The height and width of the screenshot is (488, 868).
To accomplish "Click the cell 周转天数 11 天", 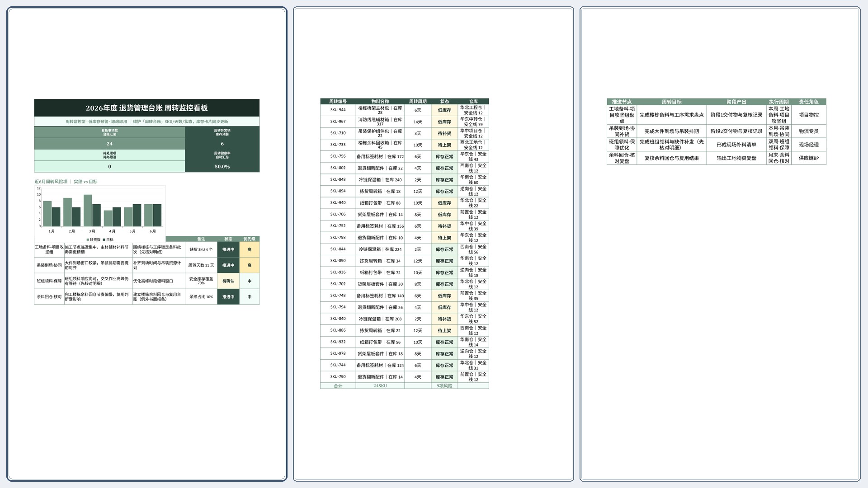I will click(x=201, y=265).
